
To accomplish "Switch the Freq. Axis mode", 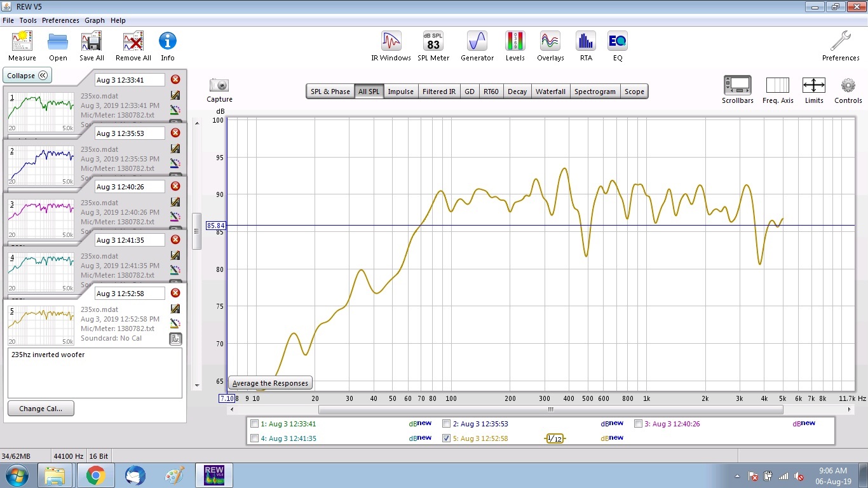I will [x=778, y=85].
